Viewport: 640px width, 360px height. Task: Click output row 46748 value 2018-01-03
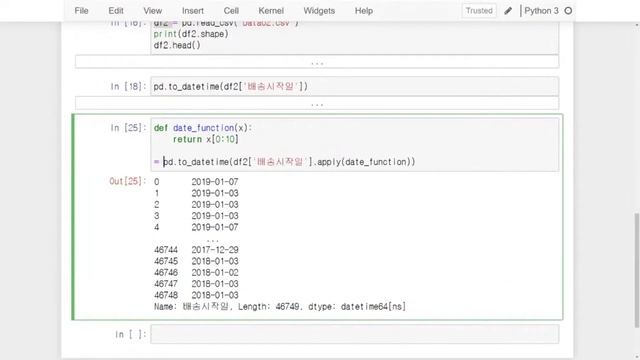215,295
